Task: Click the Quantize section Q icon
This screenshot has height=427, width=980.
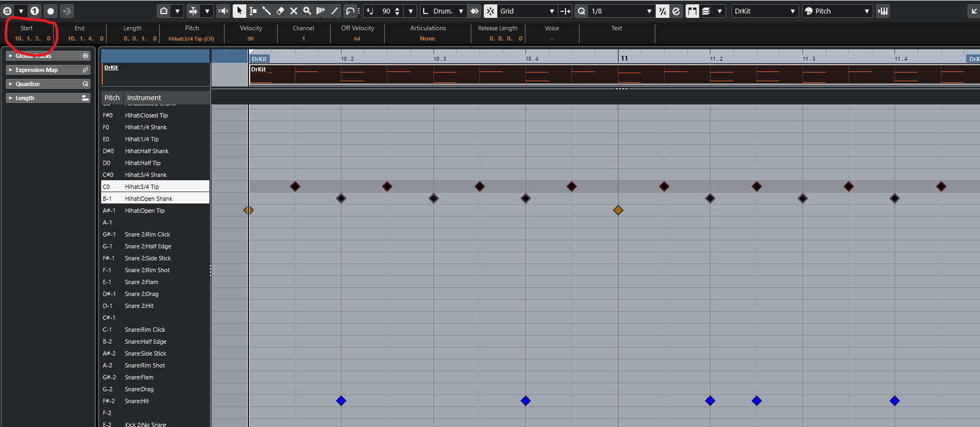Action: pyautogui.click(x=85, y=84)
